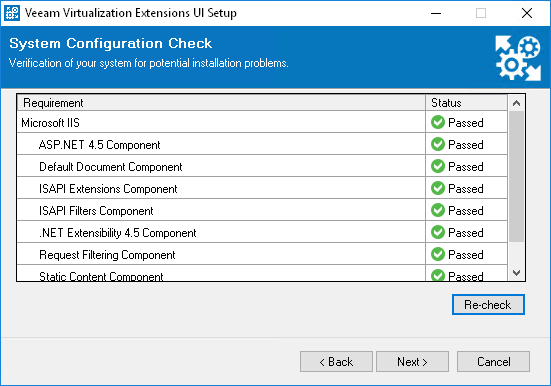Screen dimensions: 551x386
Task: Click Passed status text for Microsoft IIS
Action: (466, 123)
